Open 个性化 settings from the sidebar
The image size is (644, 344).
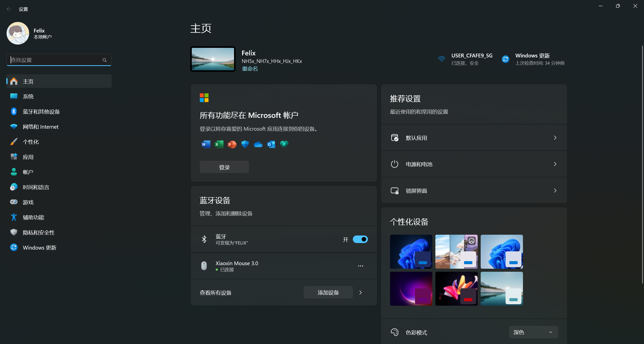[31, 142]
